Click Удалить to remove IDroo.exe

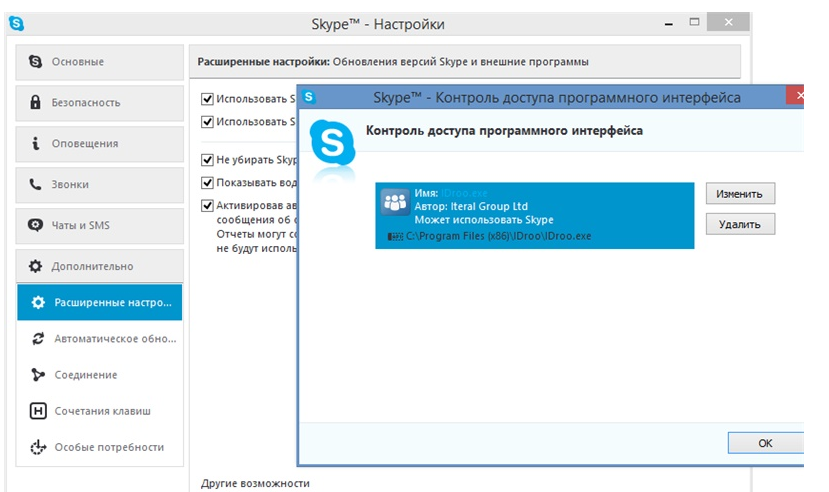coord(740,224)
